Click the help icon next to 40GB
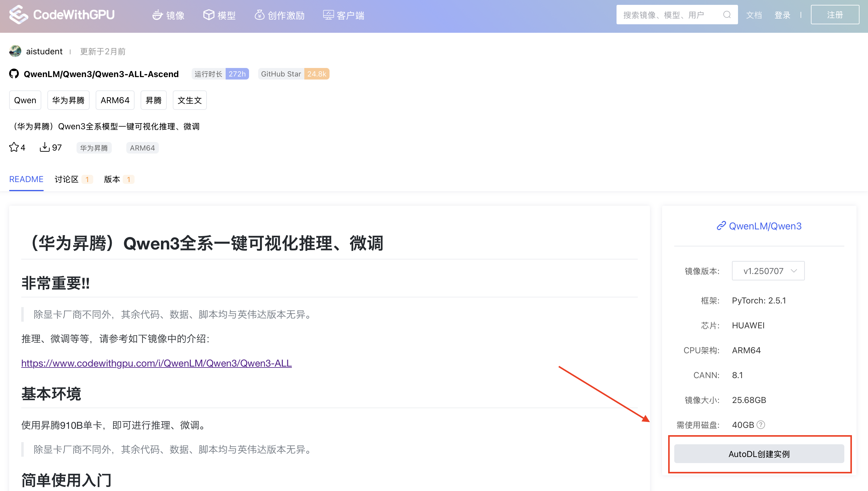 click(x=761, y=425)
